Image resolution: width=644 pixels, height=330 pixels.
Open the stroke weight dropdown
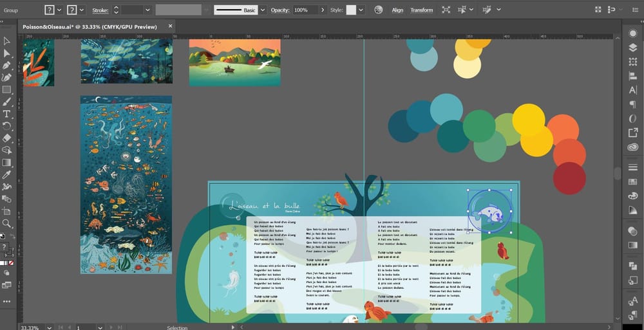coord(148,10)
